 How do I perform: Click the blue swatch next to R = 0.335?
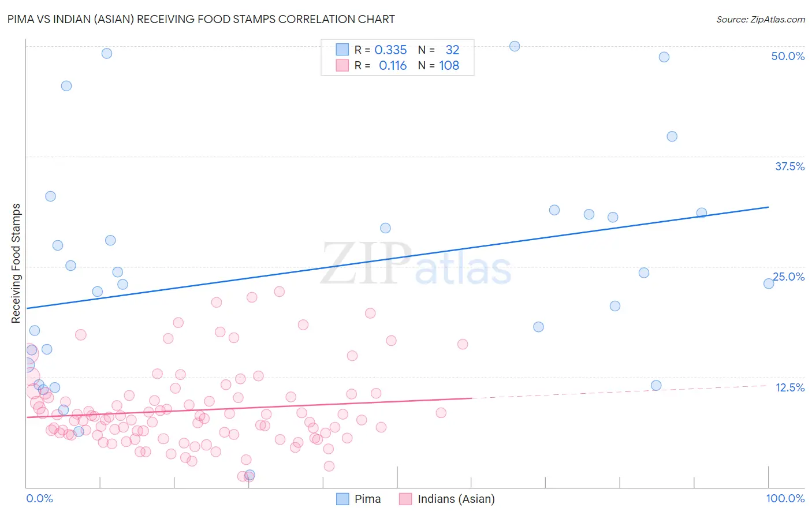pyautogui.click(x=342, y=50)
